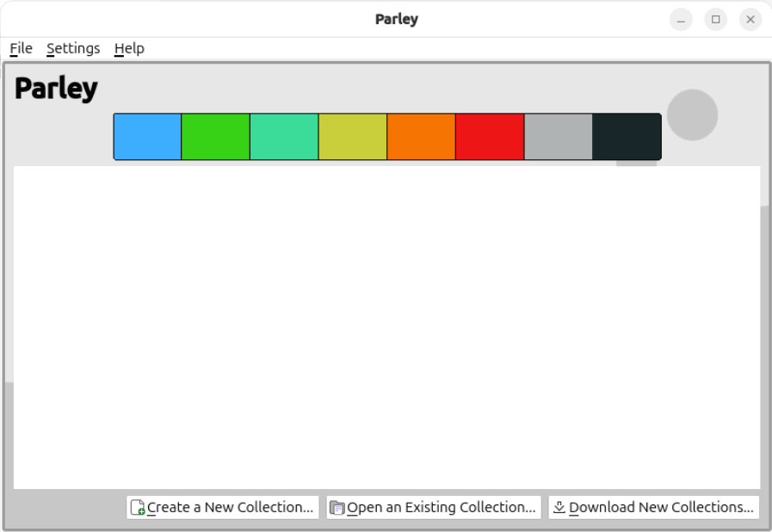Open the Settings menu

[x=73, y=48]
